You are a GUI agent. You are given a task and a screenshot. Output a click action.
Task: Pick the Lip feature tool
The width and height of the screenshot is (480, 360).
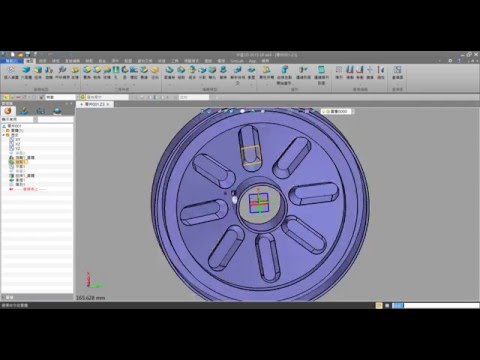point(144,72)
